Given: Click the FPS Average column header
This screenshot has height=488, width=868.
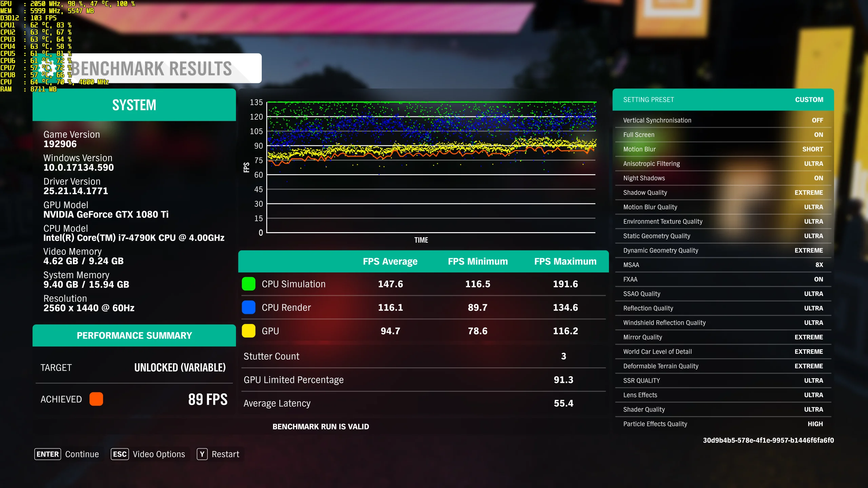Looking at the screenshot, I should (390, 261).
